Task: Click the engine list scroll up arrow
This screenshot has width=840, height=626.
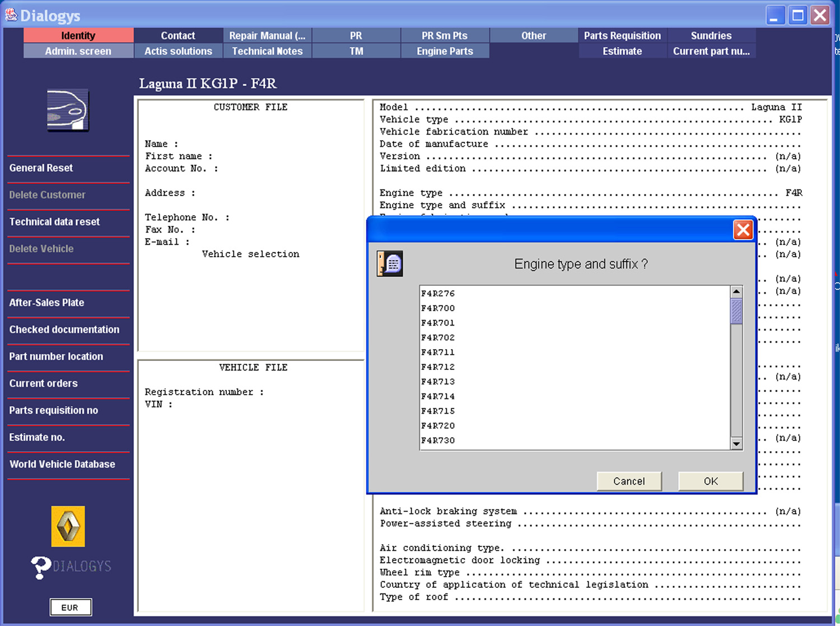Action: (x=736, y=292)
